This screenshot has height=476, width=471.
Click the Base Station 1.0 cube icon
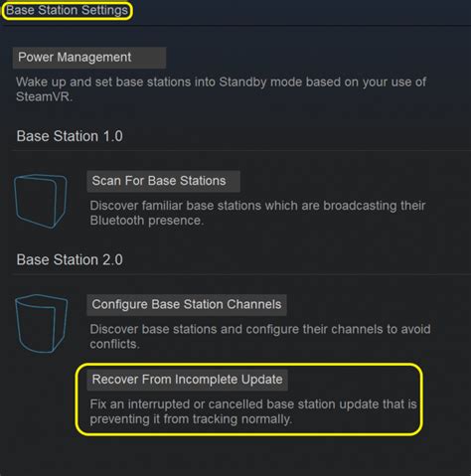(x=41, y=201)
